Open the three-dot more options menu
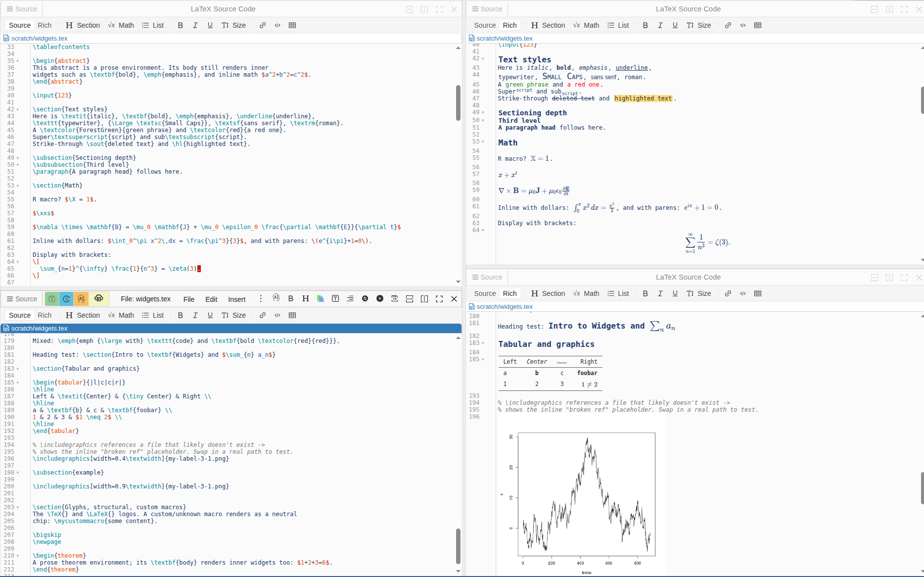Viewport: 924px width, 577px height. click(x=261, y=299)
